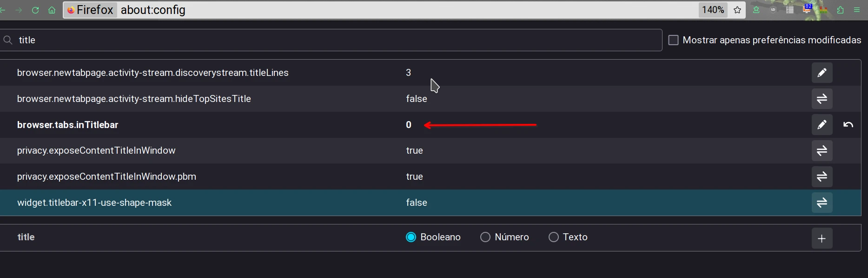Click the 140% zoom level indicator
This screenshot has width=868, height=278.
click(713, 10)
